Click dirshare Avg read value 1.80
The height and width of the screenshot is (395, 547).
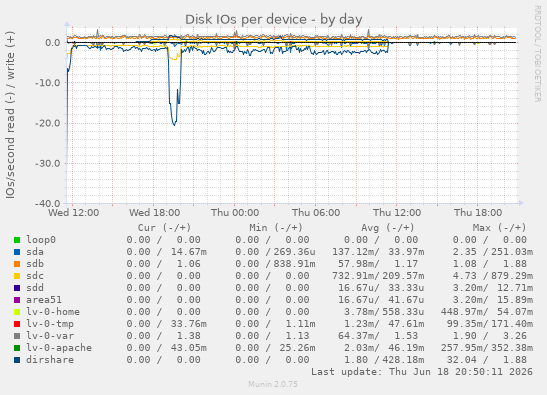coord(356,360)
